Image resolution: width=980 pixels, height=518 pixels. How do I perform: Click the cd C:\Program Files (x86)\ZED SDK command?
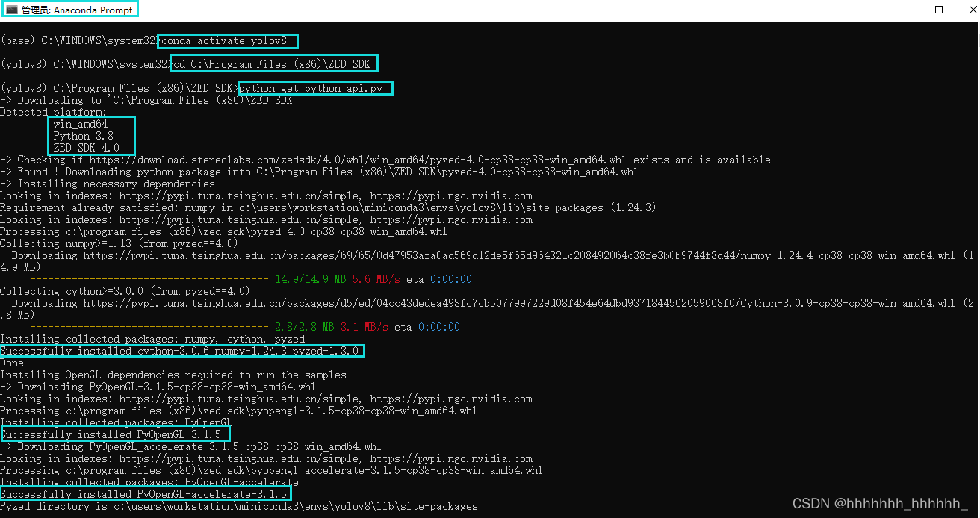pyautogui.click(x=273, y=63)
